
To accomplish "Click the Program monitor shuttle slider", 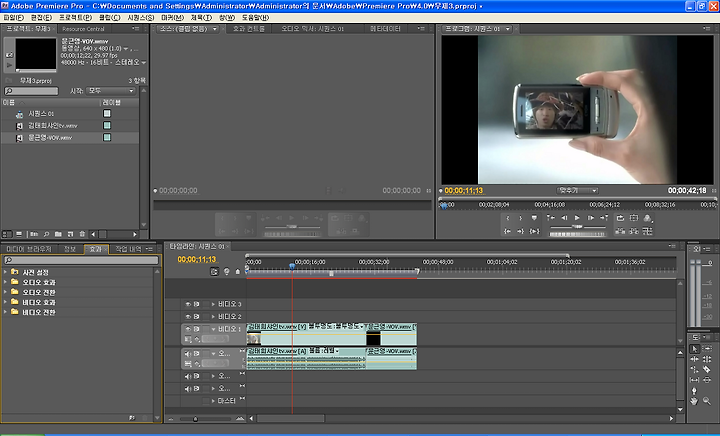I will pyautogui.click(x=577, y=227).
